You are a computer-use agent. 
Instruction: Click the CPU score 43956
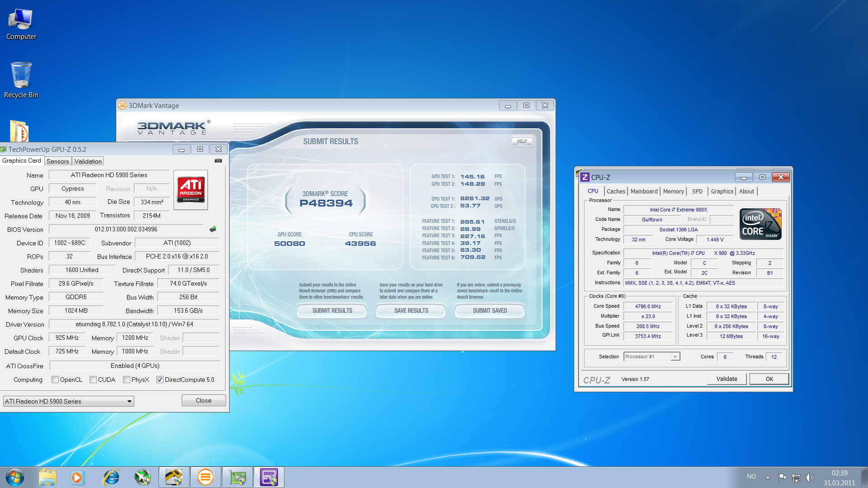coord(360,243)
